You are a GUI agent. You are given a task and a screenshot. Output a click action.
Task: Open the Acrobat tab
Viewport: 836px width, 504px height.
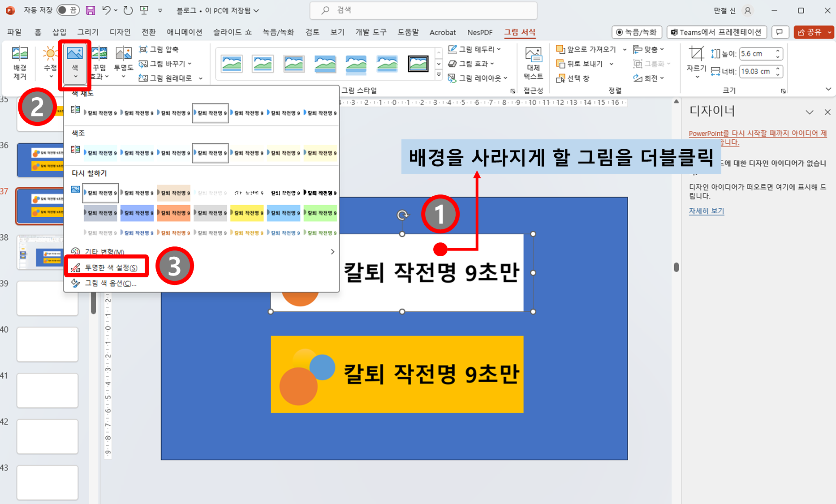[x=443, y=32]
